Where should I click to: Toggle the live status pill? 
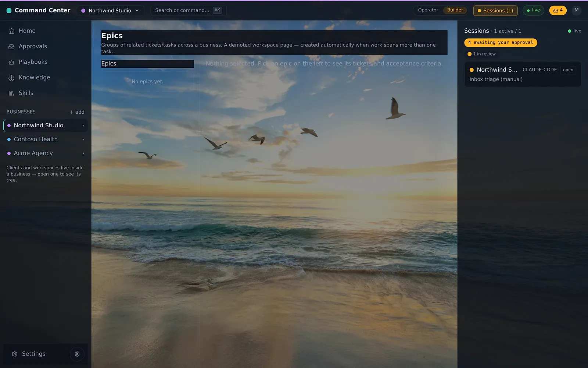[x=533, y=10]
